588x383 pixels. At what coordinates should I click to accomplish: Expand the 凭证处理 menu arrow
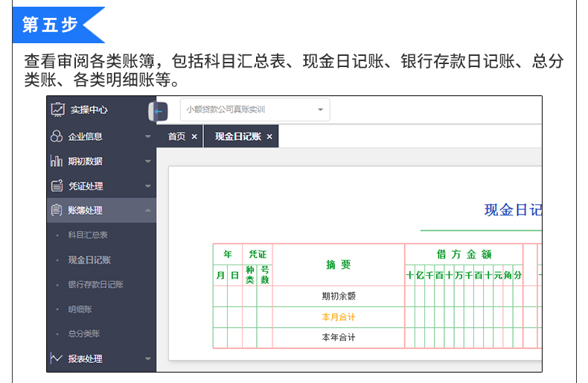(148, 186)
